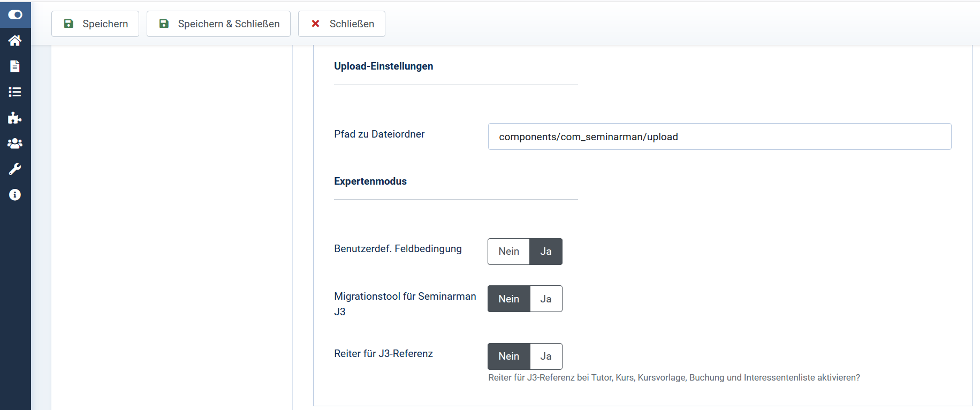
Task: Select the wrench System icon
Action: 14,169
